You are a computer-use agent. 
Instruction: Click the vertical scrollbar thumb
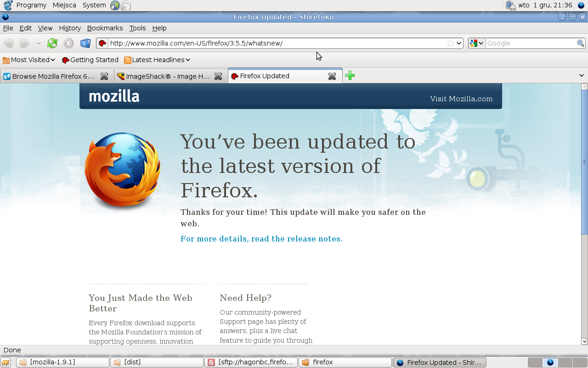point(584,162)
